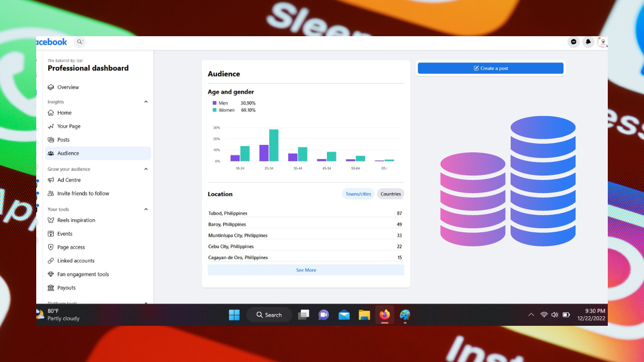Open Messenger from the top bar
644x362 pixels.
(574, 42)
